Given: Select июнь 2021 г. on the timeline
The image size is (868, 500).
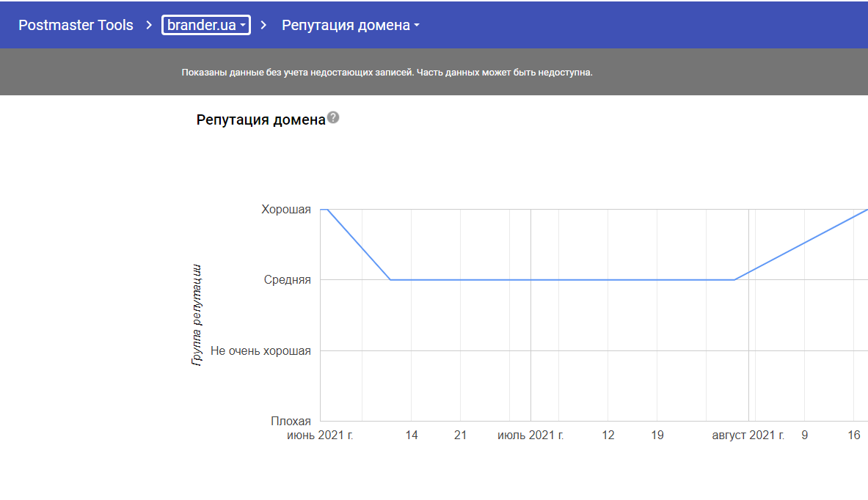Looking at the screenshot, I should (320, 435).
